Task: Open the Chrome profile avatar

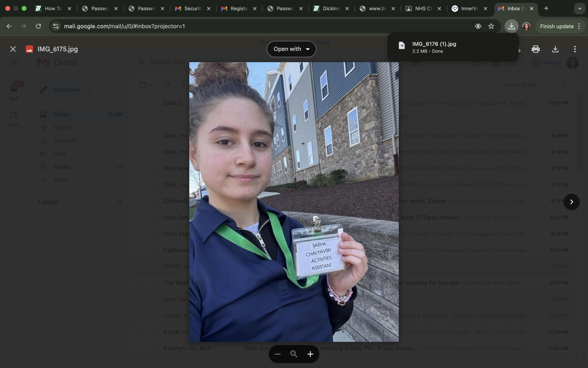Action: [526, 26]
